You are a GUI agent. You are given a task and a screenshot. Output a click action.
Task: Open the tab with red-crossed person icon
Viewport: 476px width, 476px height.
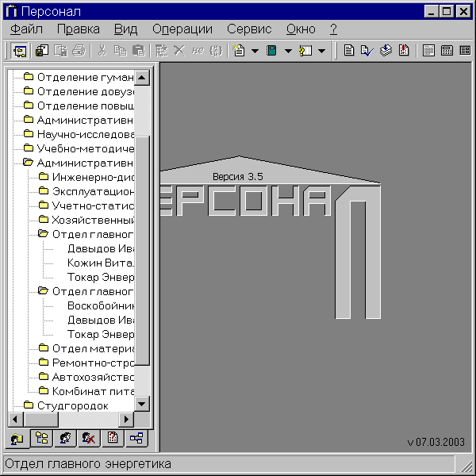[x=90, y=438]
